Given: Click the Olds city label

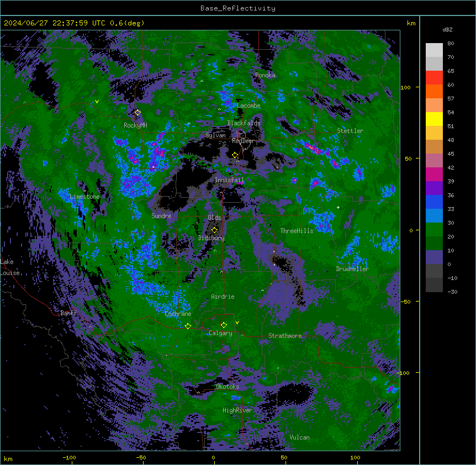Looking at the screenshot, I should (x=214, y=218).
